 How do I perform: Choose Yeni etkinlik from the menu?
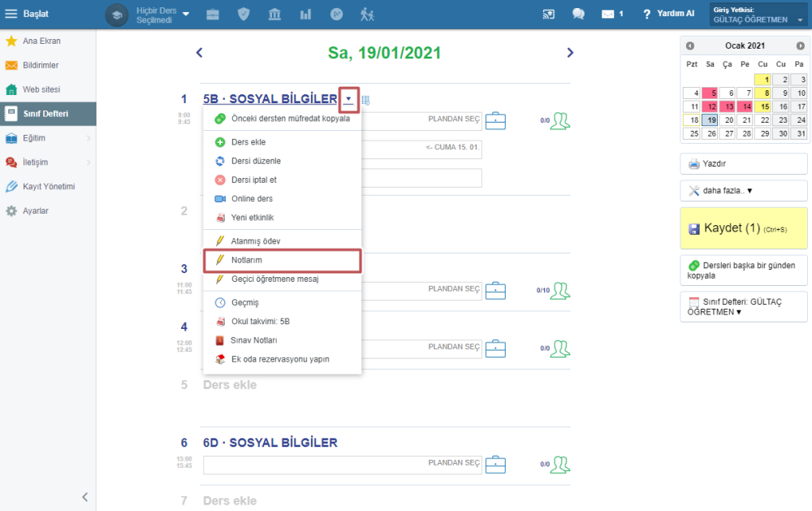tap(283, 218)
